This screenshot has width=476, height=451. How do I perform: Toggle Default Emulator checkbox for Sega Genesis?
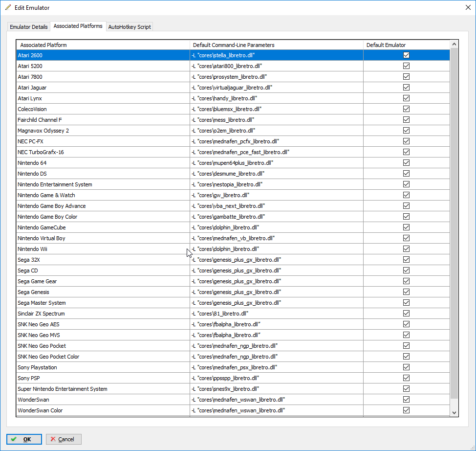tap(406, 292)
